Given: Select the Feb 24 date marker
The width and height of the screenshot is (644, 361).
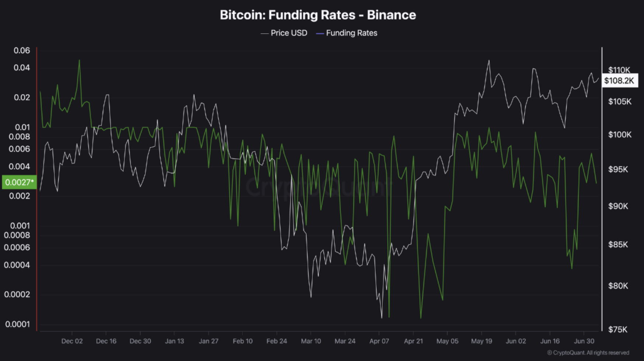Looking at the screenshot, I should coord(277,341).
